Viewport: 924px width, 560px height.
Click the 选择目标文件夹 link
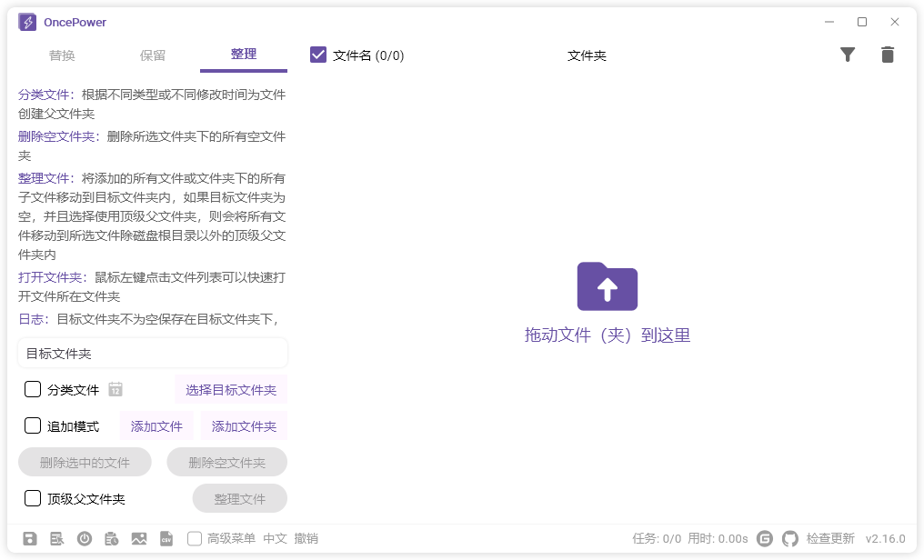(x=231, y=389)
